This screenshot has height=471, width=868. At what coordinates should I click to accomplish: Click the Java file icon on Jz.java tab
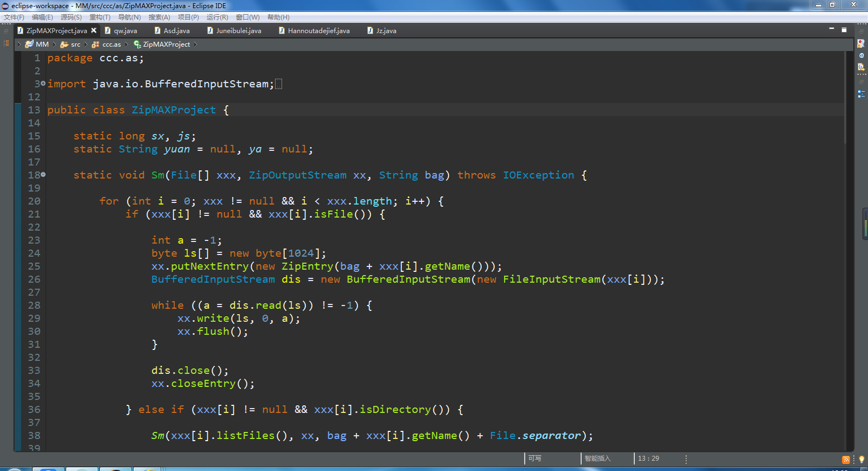coord(371,30)
